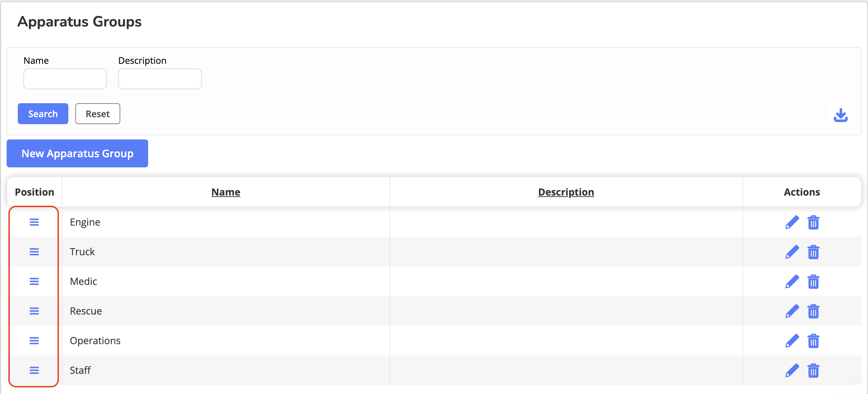Image resolution: width=868 pixels, height=394 pixels.
Task: Edit the Operations apparatus group
Action: tap(792, 341)
